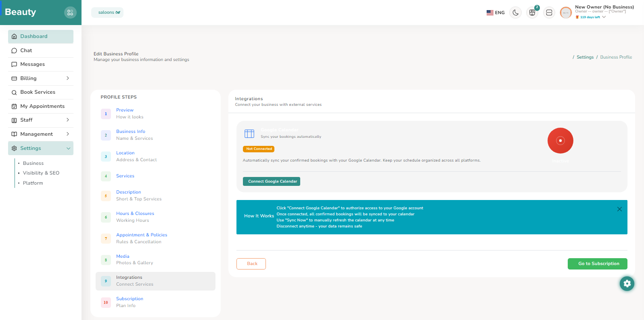644x320 pixels.
Task: Expand the Management submenu chevron
Action: tap(67, 134)
